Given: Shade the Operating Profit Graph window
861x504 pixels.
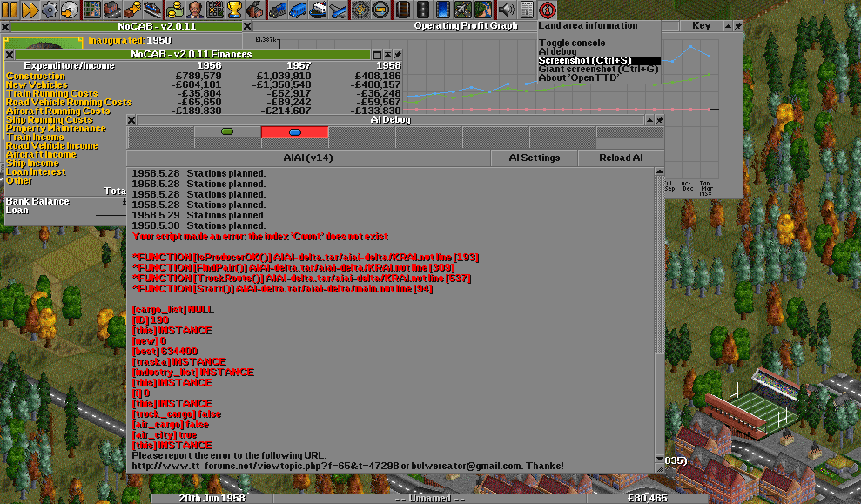Looking at the screenshot, I should pyautogui.click(x=728, y=26).
